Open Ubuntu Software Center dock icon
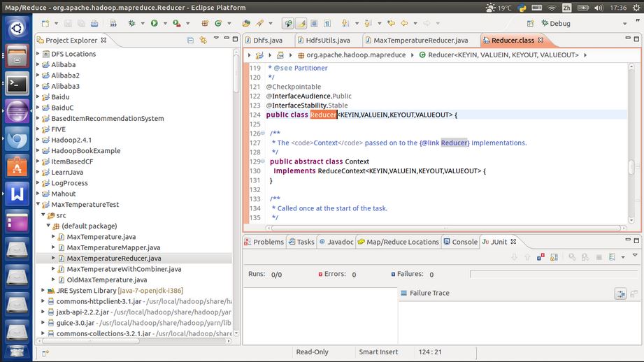644x362 pixels. (17, 166)
